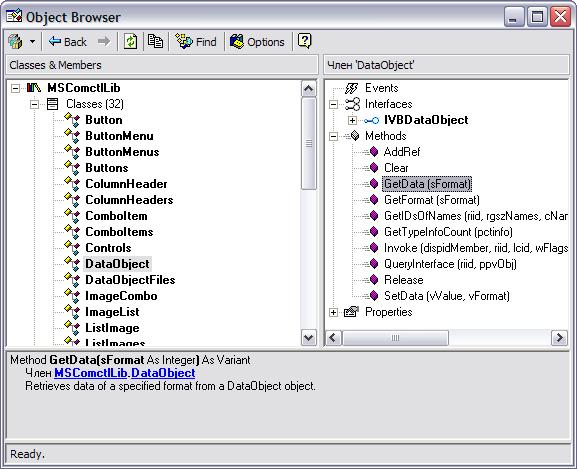This screenshot has height=469, width=577.
Task: Click down arrow of classes scrollbar
Action: [x=308, y=337]
